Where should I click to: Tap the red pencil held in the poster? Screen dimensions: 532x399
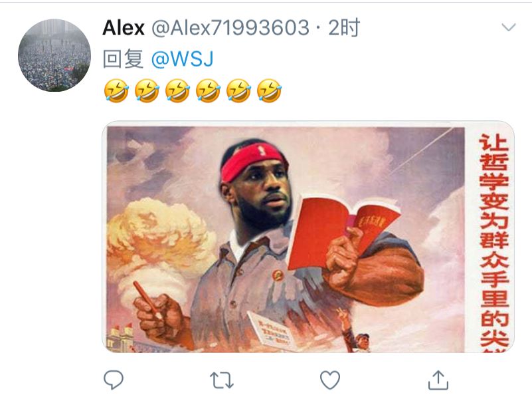147,300
